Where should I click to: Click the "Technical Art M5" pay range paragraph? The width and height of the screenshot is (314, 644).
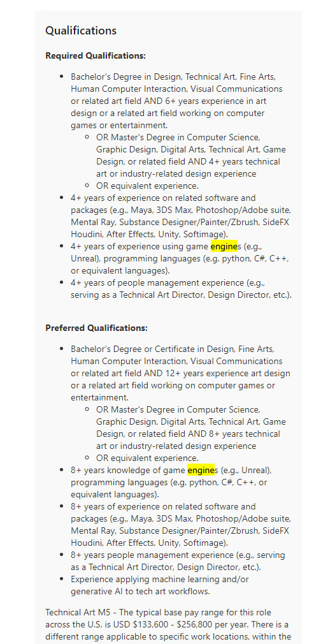168,625
